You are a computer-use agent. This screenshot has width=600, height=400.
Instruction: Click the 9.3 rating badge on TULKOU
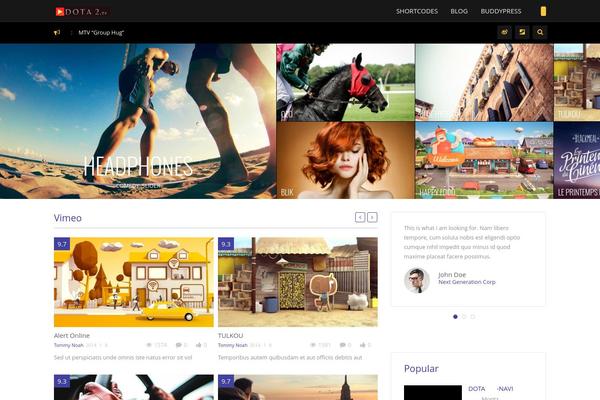226,244
